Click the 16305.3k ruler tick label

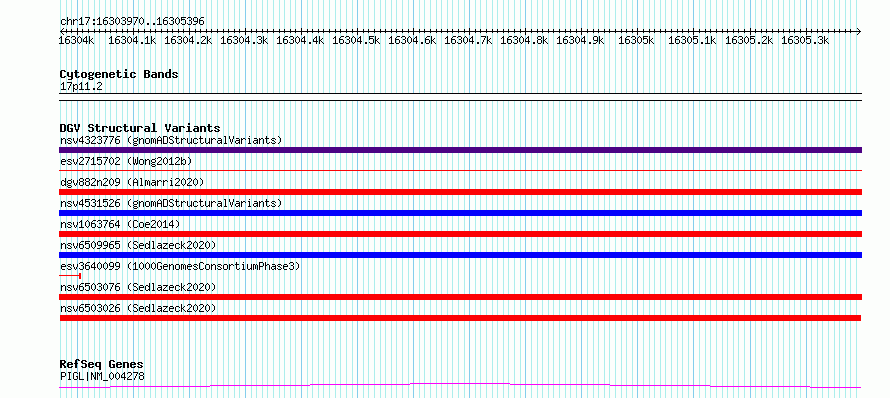[805, 40]
